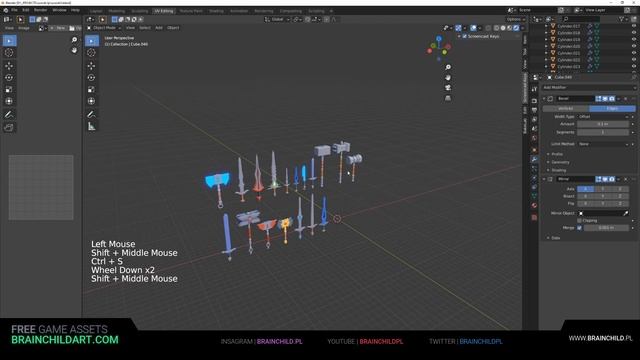Select the Scale tool in viewport toolbar
The width and height of the screenshot is (640, 360).
91,89
